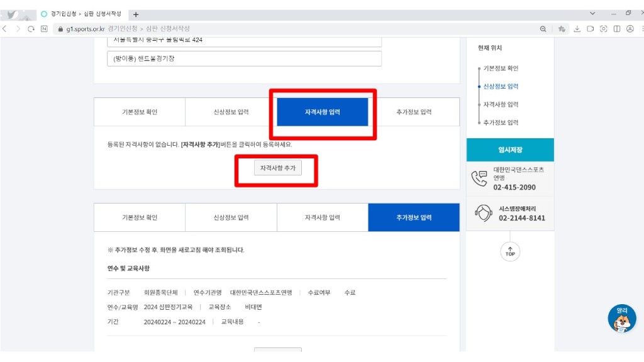Open a new browser tab with plus

(x=136, y=14)
